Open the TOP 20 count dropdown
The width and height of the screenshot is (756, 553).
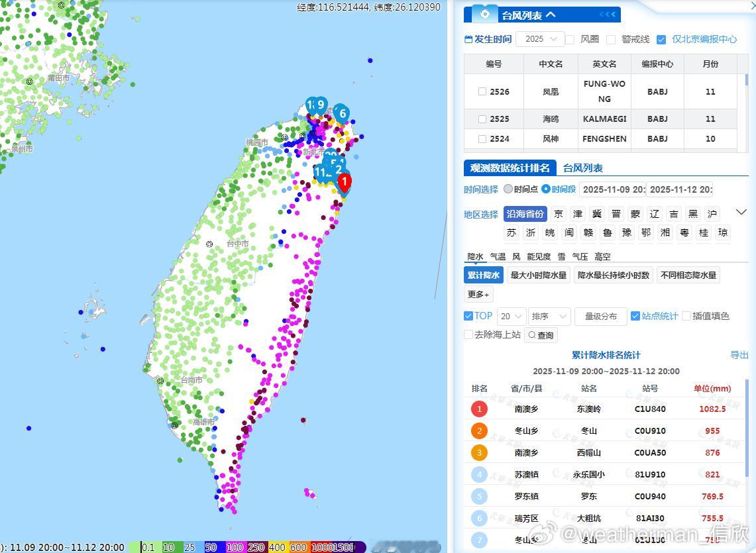coord(512,317)
